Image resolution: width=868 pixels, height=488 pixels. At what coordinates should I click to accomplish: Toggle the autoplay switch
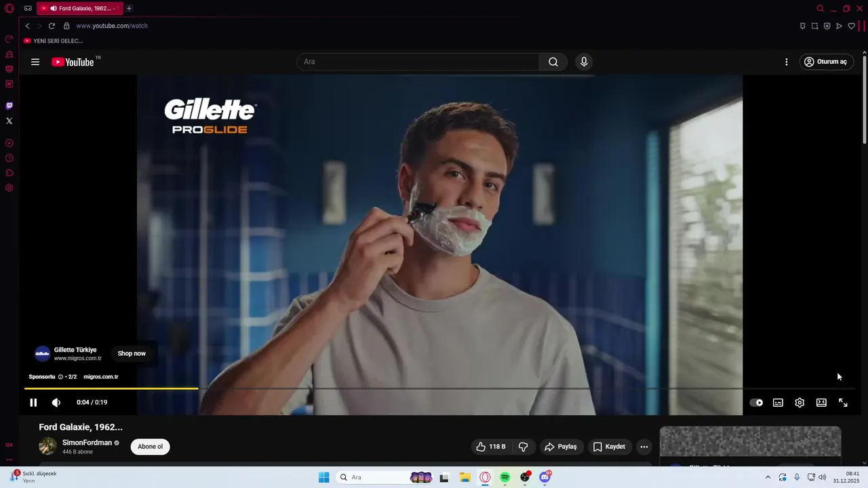point(756,403)
